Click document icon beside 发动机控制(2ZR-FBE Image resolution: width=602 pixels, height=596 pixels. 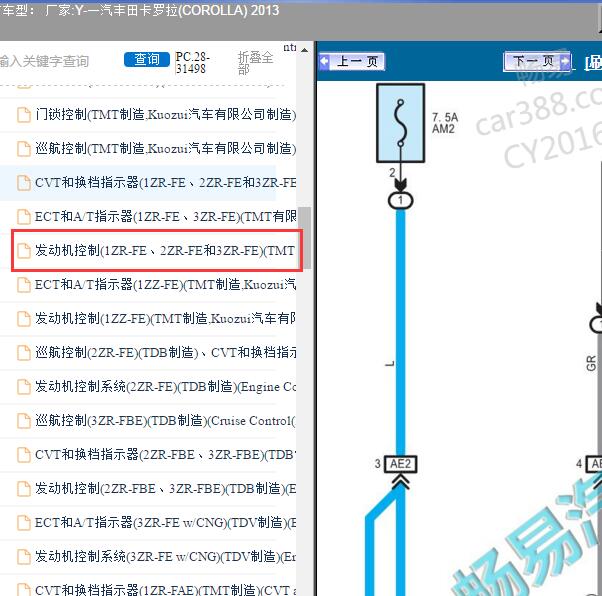click(x=24, y=489)
